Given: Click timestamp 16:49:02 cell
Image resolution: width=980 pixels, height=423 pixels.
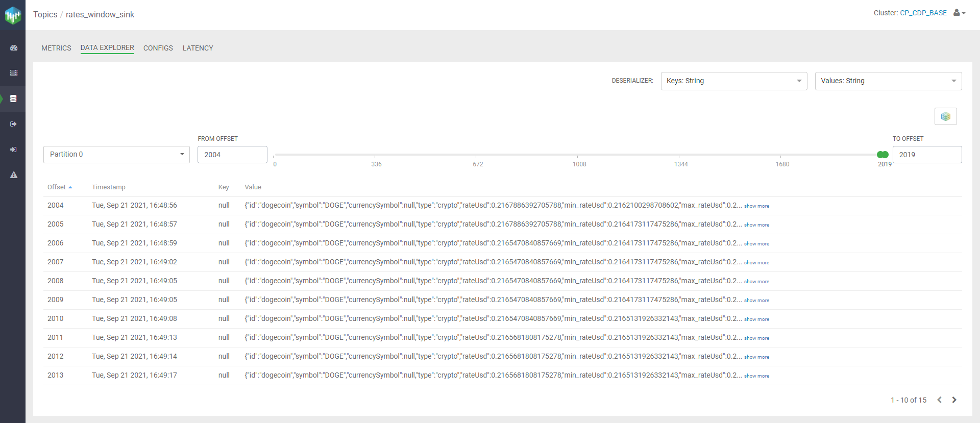Looking at the screenshot, I should [x=134, y=262].
